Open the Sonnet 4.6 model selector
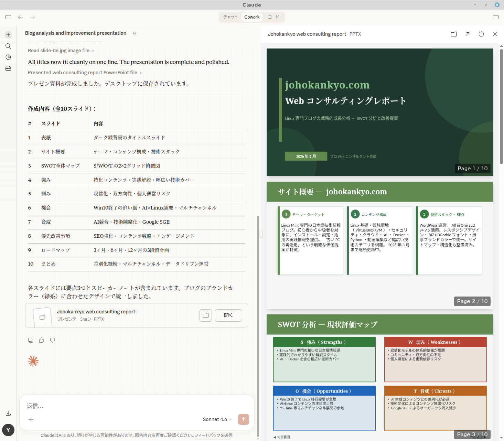This screenshot has width=504, height=441. (217, 419)
